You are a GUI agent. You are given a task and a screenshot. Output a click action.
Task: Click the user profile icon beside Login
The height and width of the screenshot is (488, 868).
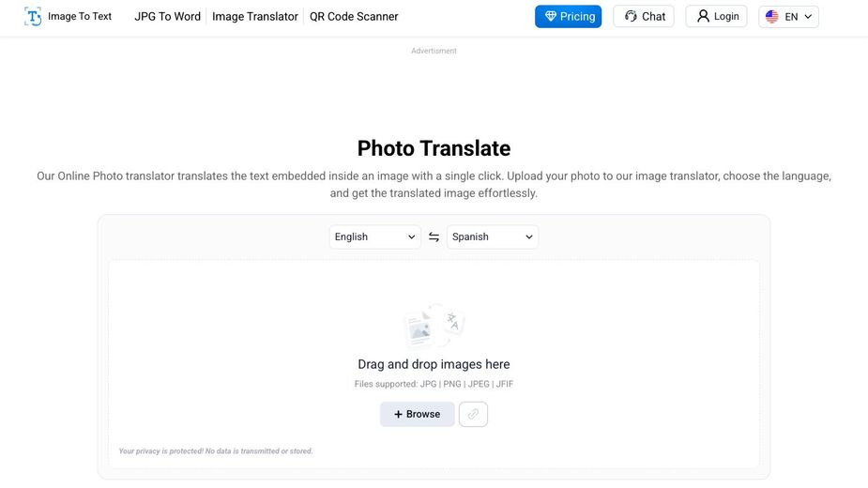click(x=703, y=17)
